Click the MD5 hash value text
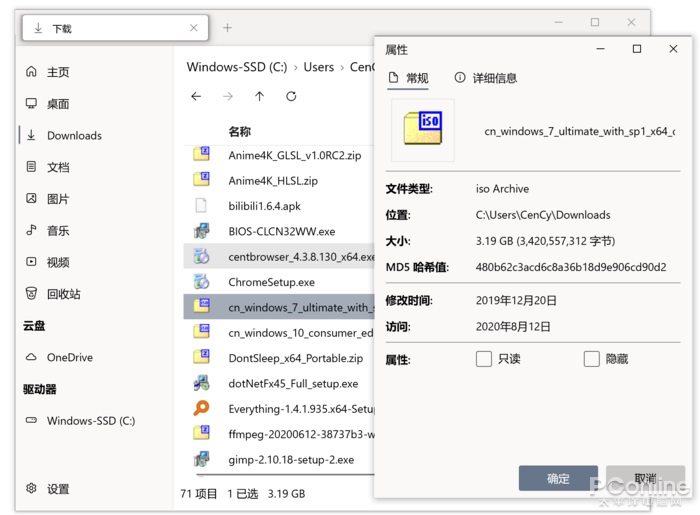The width and height of the screenshot is (700, 515). click(x=571, y=267)
